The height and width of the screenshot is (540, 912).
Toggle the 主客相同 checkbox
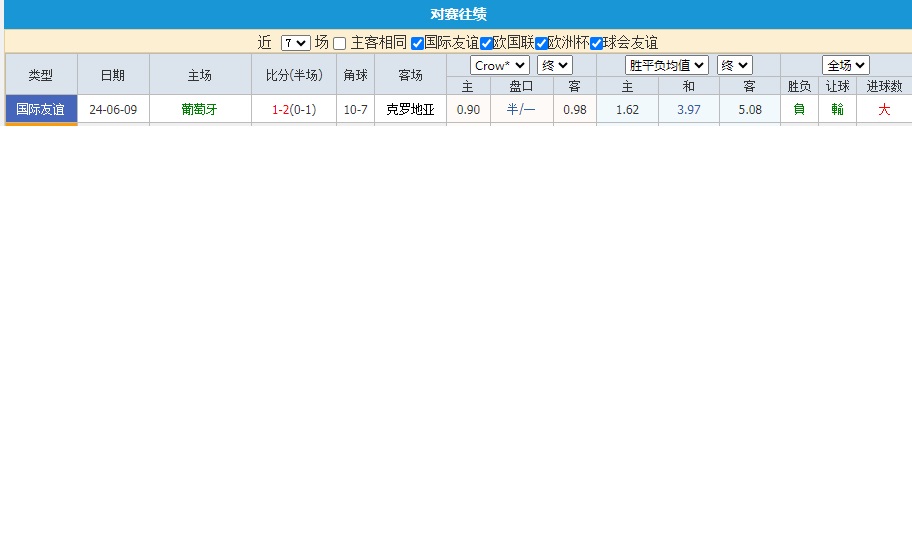click(340, 43)
